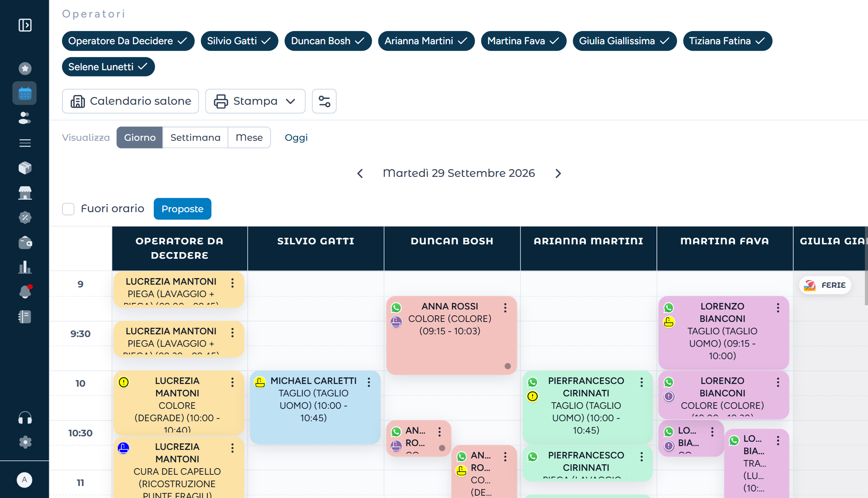Open Pierfrancesco Cirinnati Taglio Uomo appointment
The width and height of the screenshot is (868, 498).
click(x=587, y=407)
